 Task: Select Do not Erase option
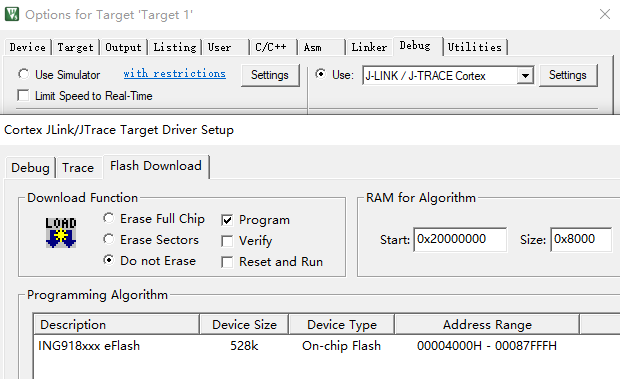point(109,260)
